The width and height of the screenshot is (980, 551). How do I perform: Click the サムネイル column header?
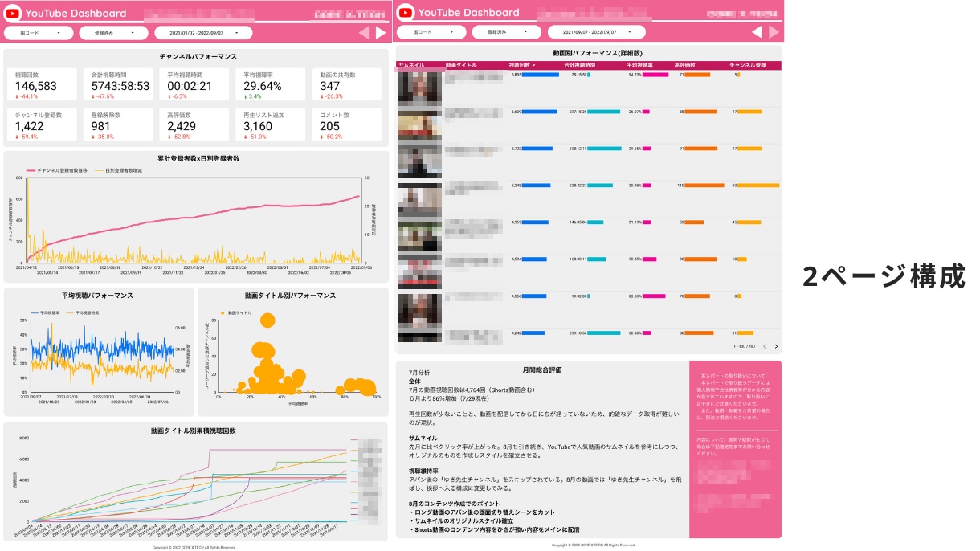coord(410,65)
